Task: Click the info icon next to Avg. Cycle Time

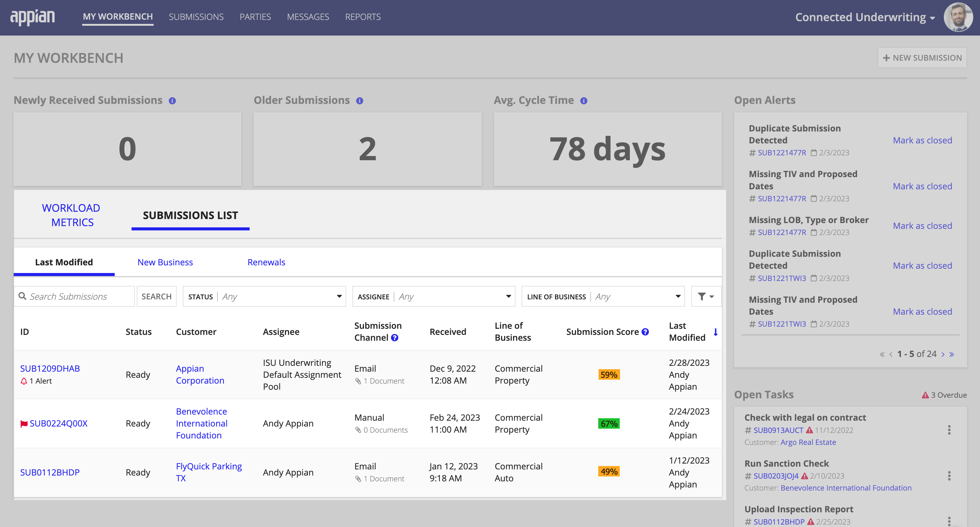Action: [x=584, y=100]
